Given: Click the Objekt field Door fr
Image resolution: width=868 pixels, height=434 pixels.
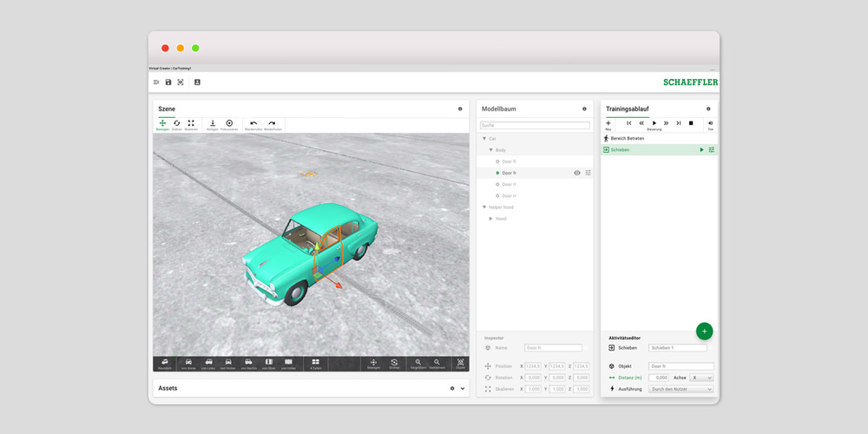Looking at the screenshot, I should (681, 366).
